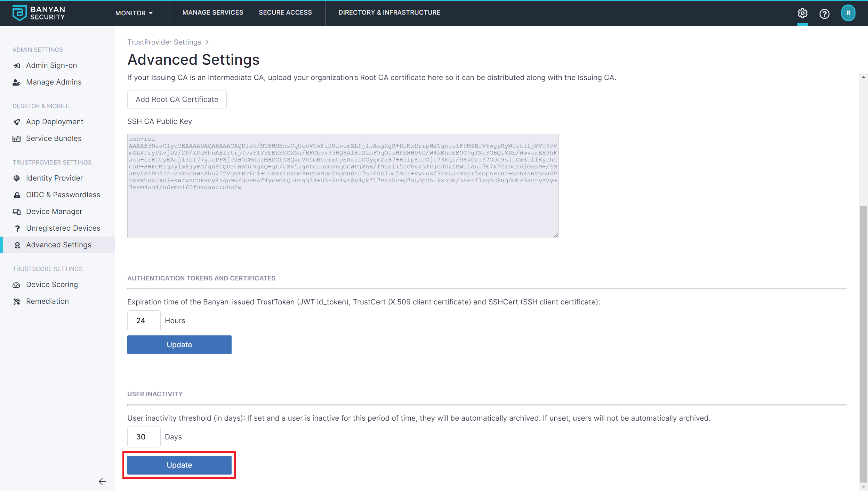Screen dimensions: 868x493
Task: Click Update under token expiration hours
Action: click(x=179, y=345)
